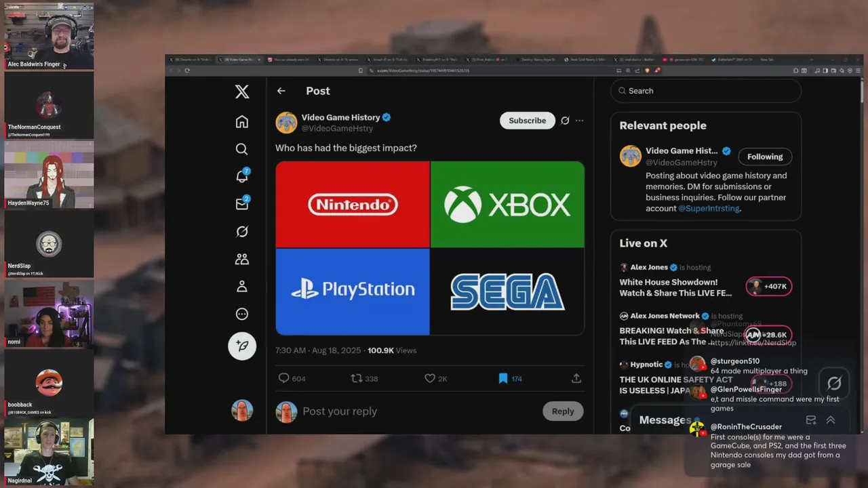Click the Subscribe button
868x488 pixels.
click(528, 121)
